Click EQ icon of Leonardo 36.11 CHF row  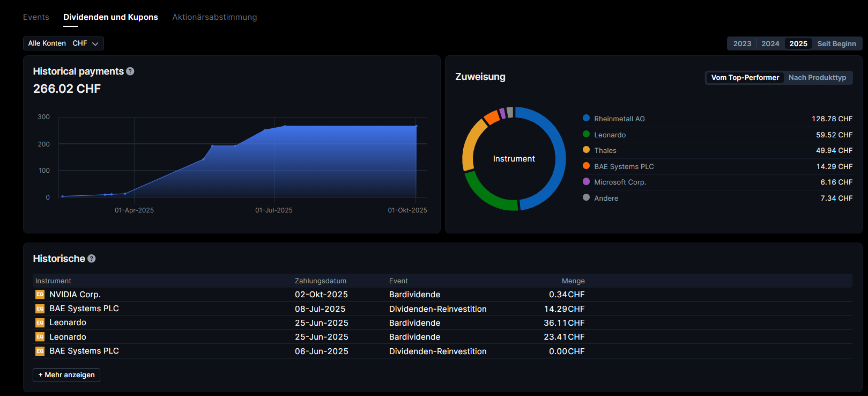pyautogui.click(x=40, y=322)
